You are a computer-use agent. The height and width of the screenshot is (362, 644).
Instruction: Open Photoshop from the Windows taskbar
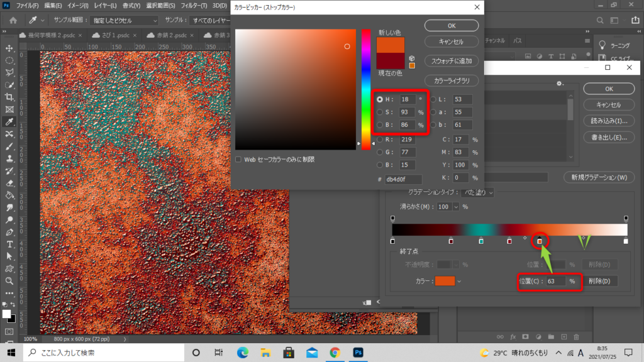(358, 353)
